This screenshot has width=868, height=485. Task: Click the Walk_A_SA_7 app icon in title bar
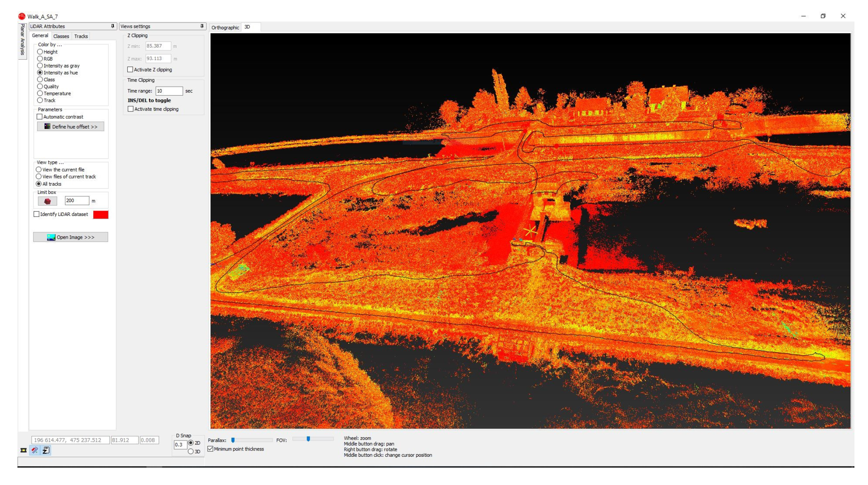22,16
